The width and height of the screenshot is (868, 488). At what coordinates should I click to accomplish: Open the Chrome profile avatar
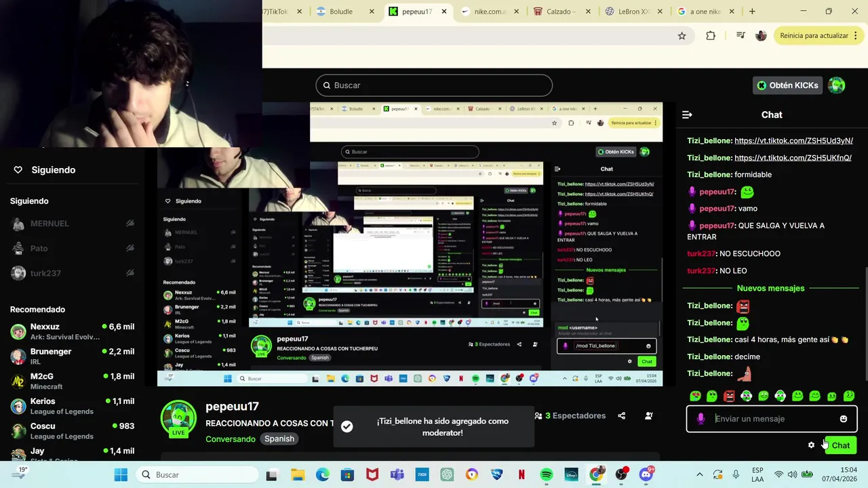click(x=761, y=36)
